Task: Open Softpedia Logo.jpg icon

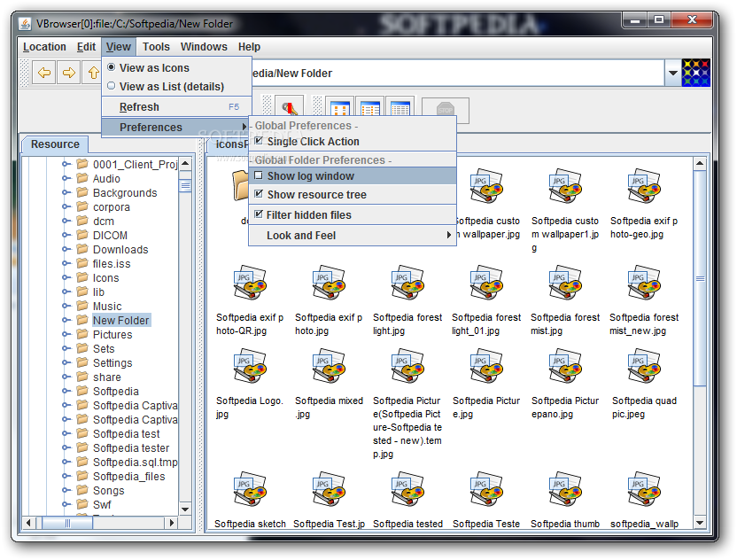Action: tap(250, 367)
